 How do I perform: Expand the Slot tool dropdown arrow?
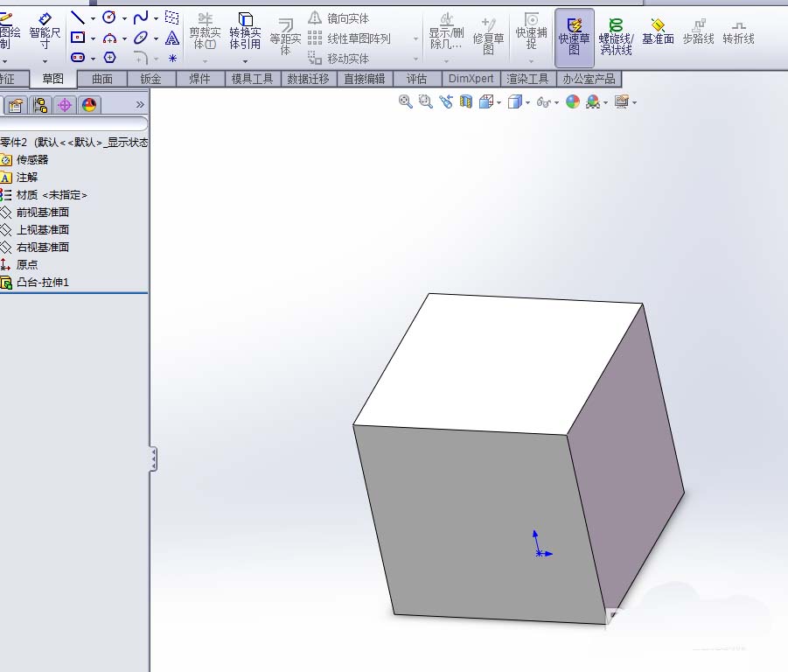point(93,59)
